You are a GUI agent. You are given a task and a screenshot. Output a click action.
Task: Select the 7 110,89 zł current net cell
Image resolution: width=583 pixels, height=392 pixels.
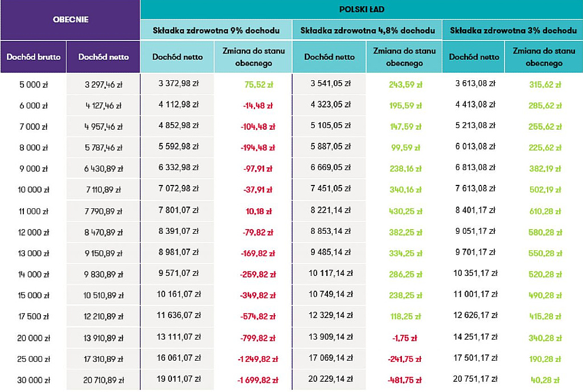tap(104, 190)
